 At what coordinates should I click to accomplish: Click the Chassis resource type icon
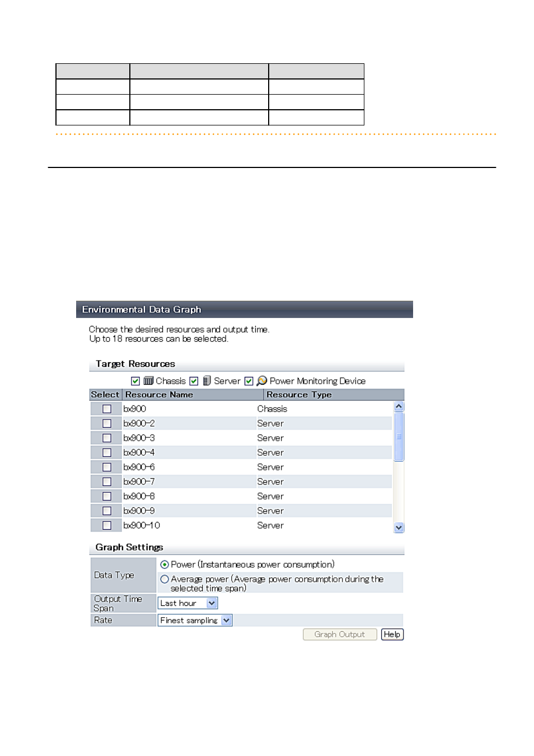[x=148, y=381]
